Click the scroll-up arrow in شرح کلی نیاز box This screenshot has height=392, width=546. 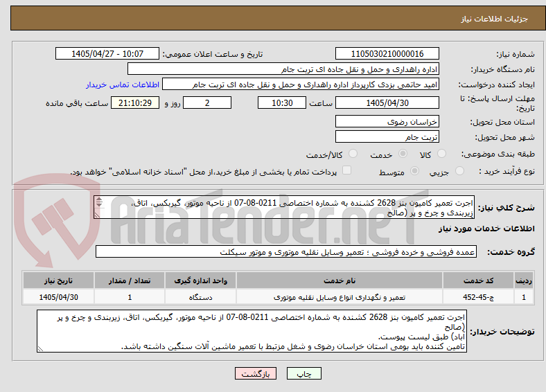pos(99,199)
